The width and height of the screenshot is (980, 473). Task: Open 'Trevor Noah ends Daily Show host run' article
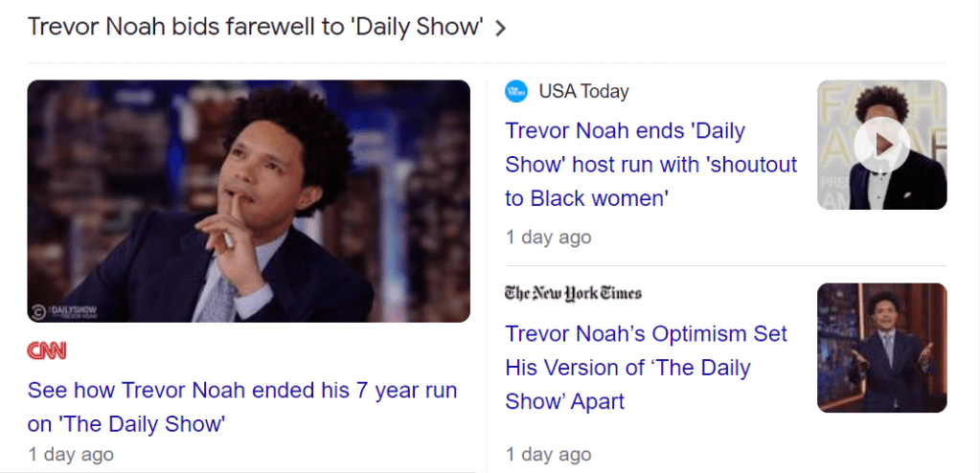tap(651, 165)
